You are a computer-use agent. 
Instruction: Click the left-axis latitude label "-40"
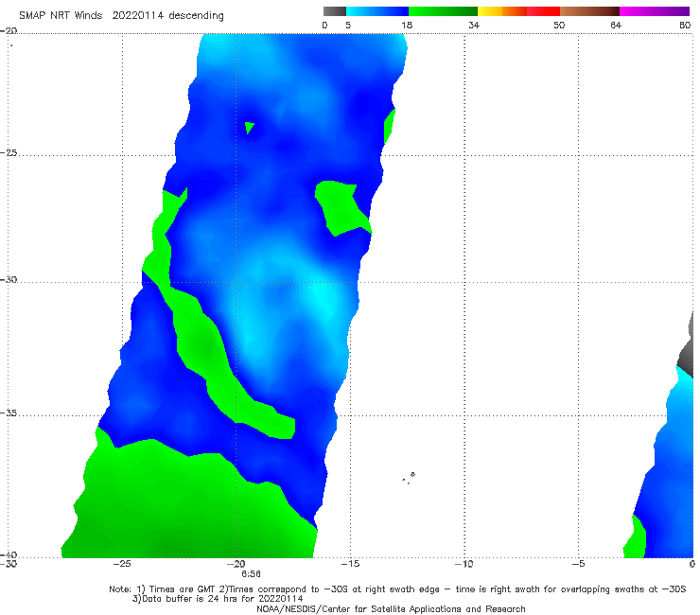9,554
